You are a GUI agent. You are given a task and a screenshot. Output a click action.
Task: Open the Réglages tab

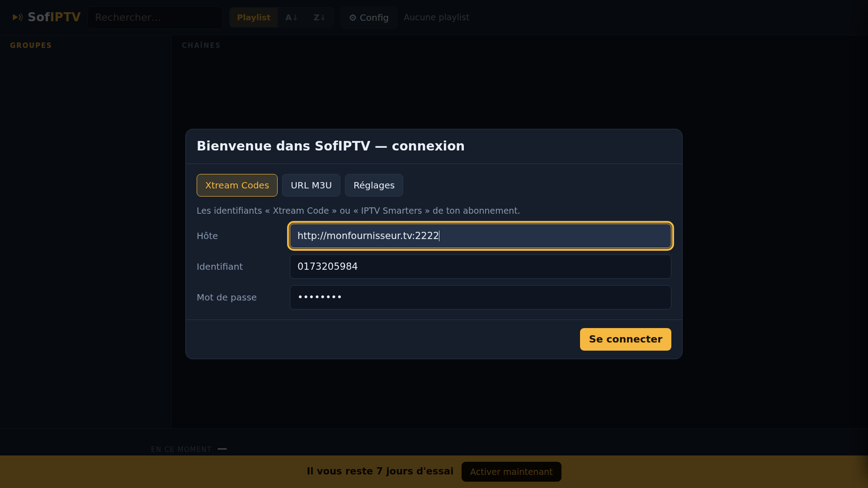pyautogui.click(x=374, y=185)
